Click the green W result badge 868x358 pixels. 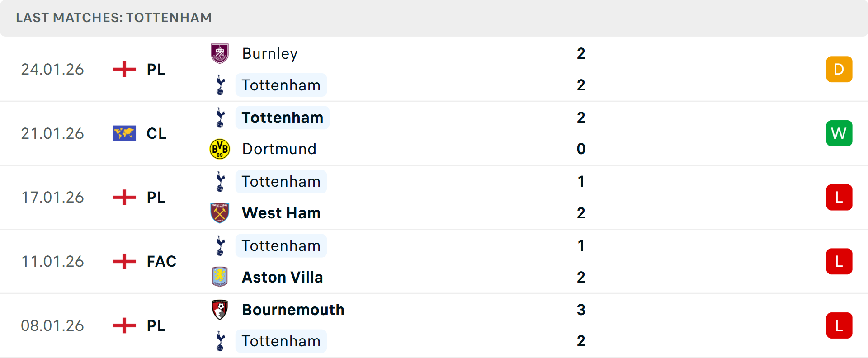pyautogui.click(x=839, y=133)
